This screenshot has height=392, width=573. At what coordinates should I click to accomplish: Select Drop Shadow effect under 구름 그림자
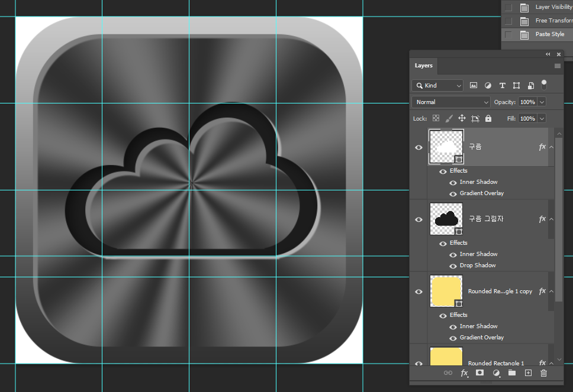coord(478,265)
